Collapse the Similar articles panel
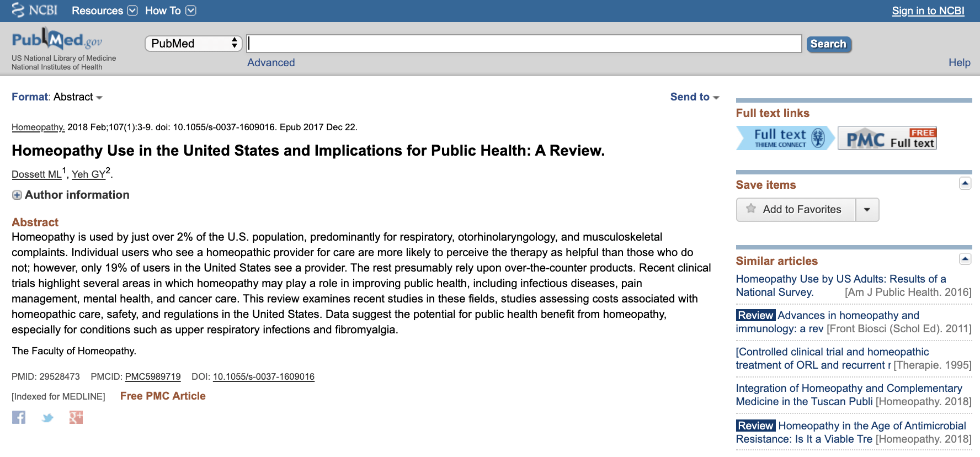 pos(965,259)
